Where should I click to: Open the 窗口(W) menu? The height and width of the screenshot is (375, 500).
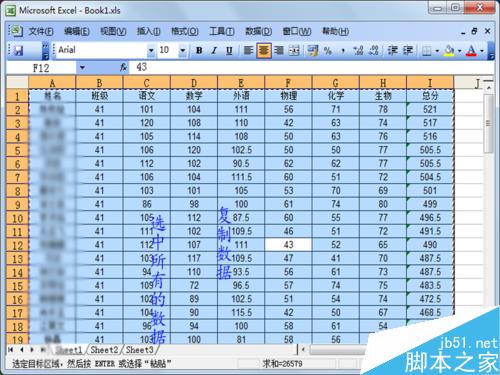pyautogui.click(x=297, y=32)
